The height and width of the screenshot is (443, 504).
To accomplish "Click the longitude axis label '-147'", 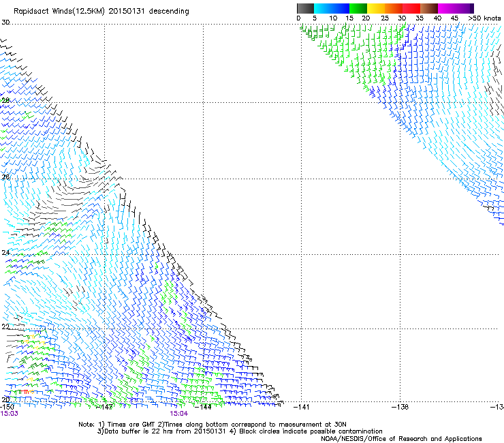I will coord(104,407).
